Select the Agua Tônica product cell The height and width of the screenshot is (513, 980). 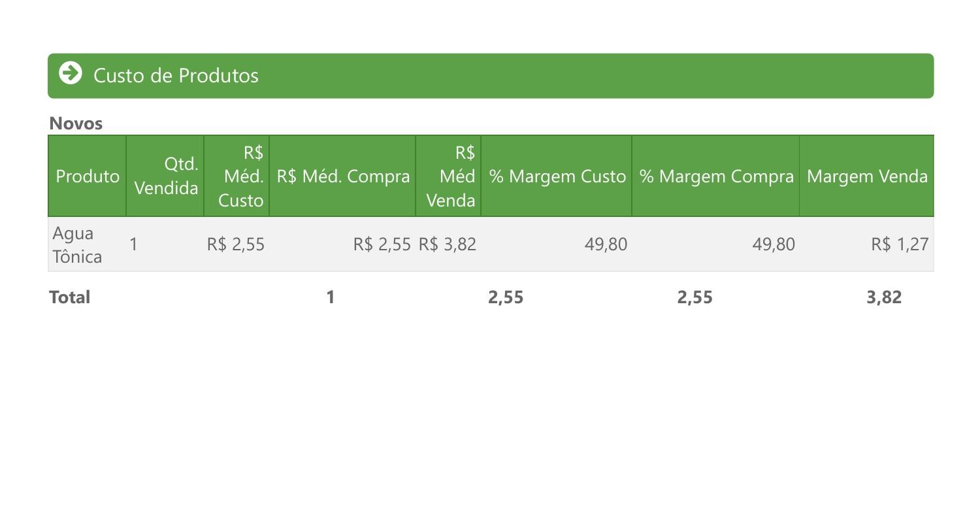(x=77, y=245)
